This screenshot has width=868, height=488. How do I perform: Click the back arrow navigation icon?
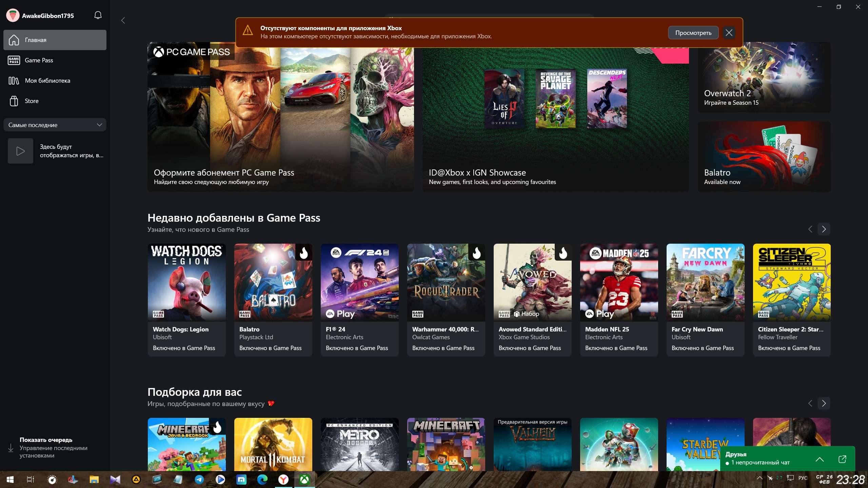123,21
